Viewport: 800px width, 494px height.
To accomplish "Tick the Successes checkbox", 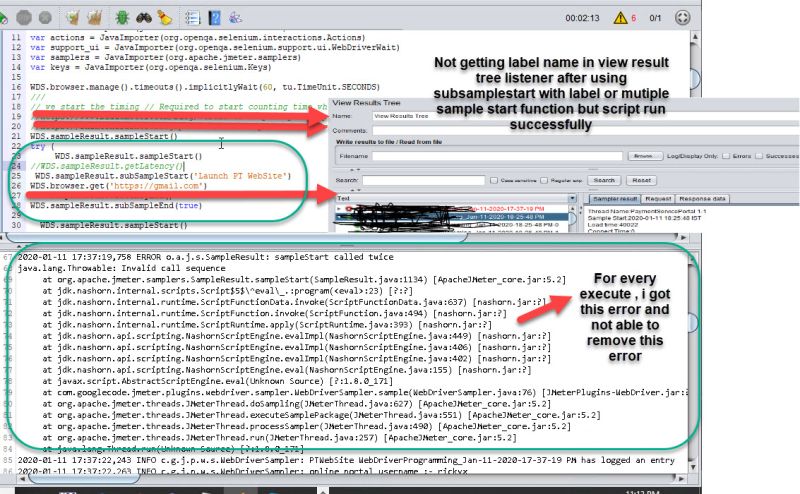I will [x=759, y=156].
